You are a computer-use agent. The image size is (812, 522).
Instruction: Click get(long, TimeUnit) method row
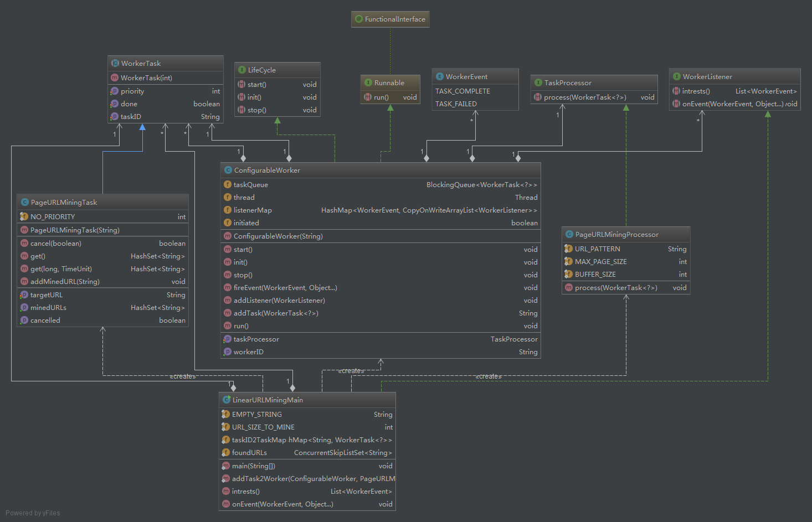click(103, 268)
